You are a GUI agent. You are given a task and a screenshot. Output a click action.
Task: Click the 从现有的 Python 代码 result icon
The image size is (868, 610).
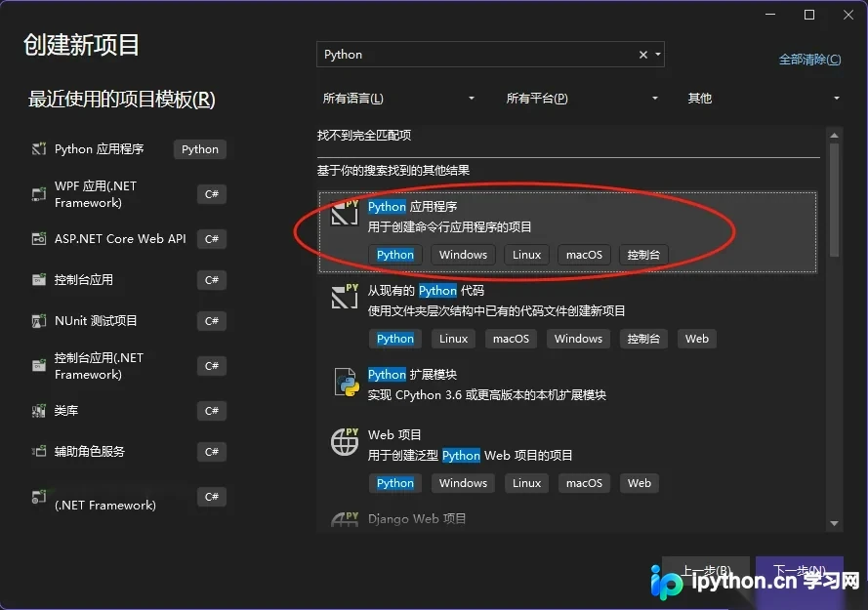pyautogui.click(x=345, y=297)
